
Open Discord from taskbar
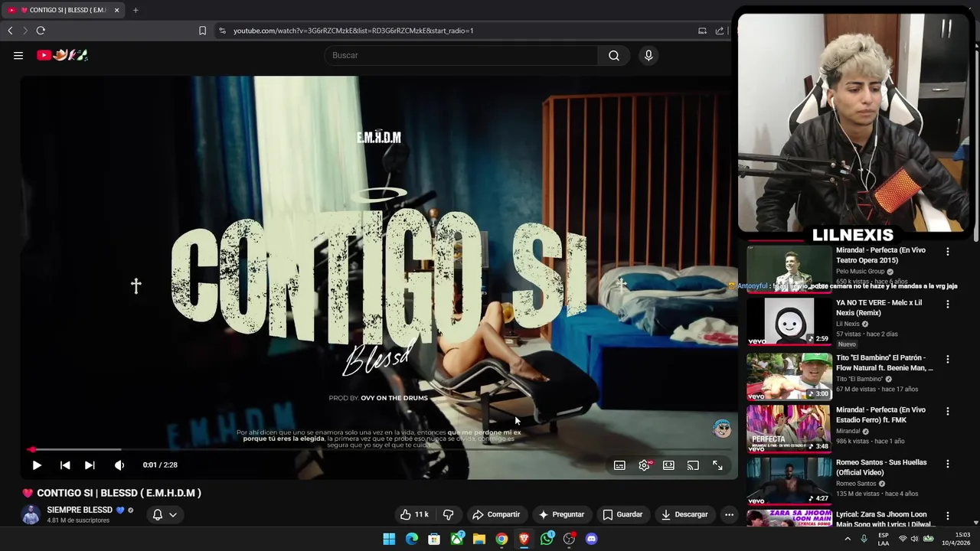[591, 539]
